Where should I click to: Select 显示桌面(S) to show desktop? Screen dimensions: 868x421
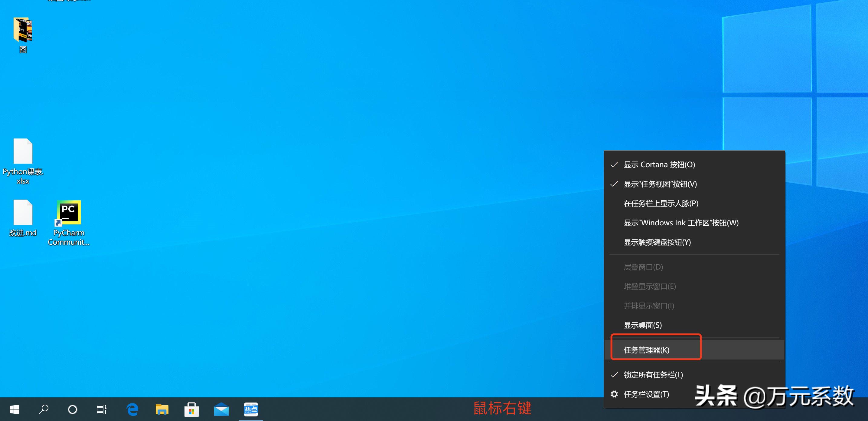pyautogui.click(x=643, y=325)
